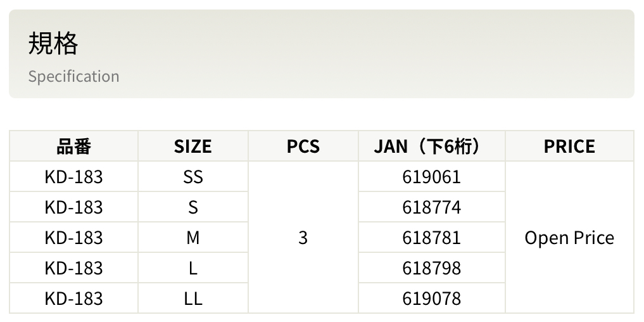Screen dimensions: 644x322
Task: Select the Specification subtitle text
Action: (73, 77)
